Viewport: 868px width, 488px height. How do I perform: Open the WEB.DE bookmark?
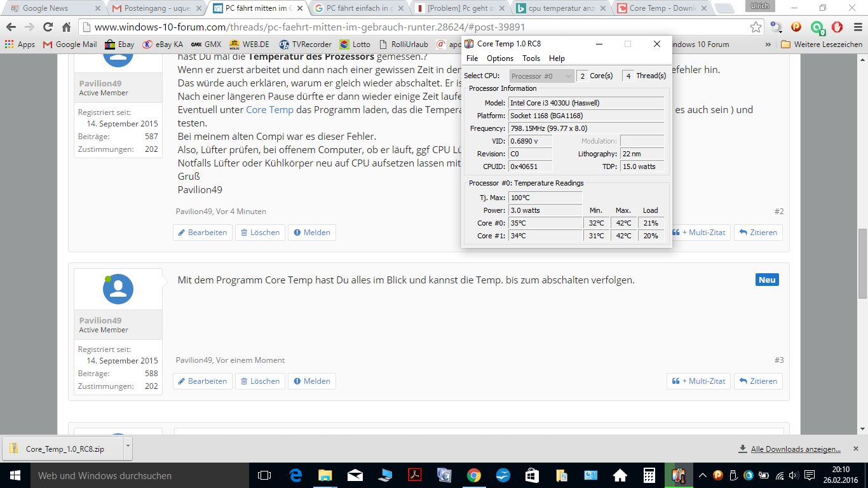(x=249, y=44)
